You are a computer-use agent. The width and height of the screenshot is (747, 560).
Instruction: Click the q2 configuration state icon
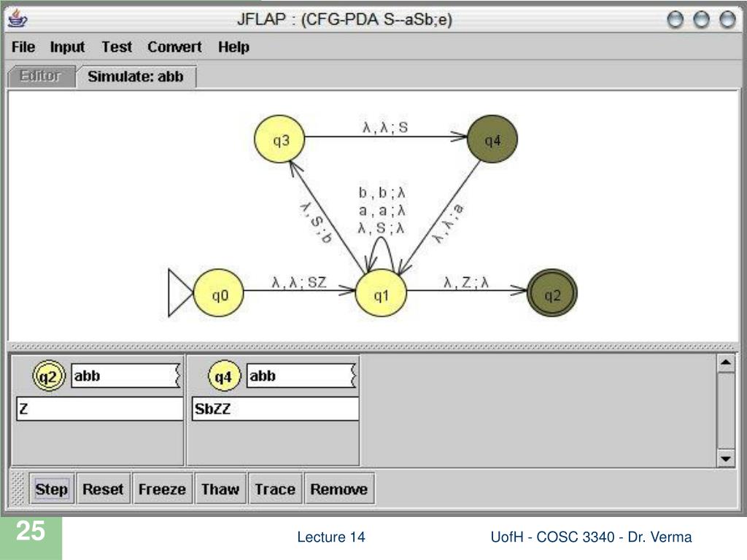click(49, 376)
